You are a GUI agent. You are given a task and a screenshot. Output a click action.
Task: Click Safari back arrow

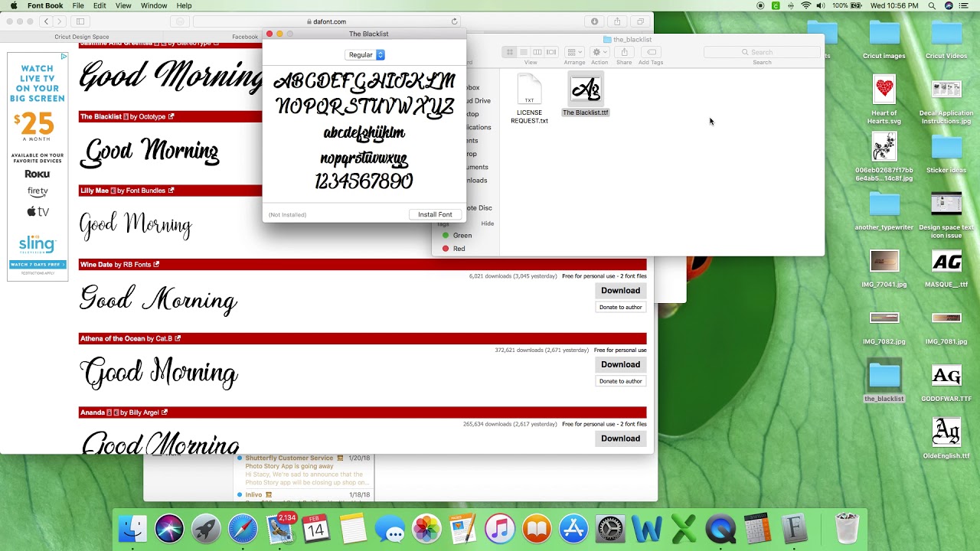(46, 21)
